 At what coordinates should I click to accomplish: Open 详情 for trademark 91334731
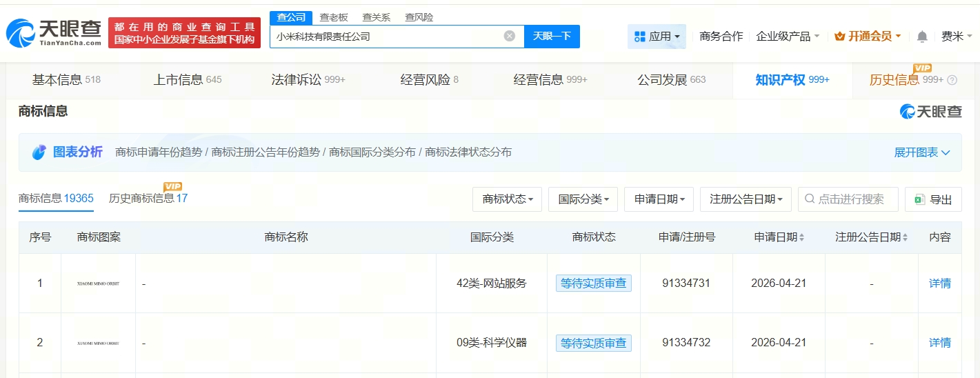click(x=940, y=283)
